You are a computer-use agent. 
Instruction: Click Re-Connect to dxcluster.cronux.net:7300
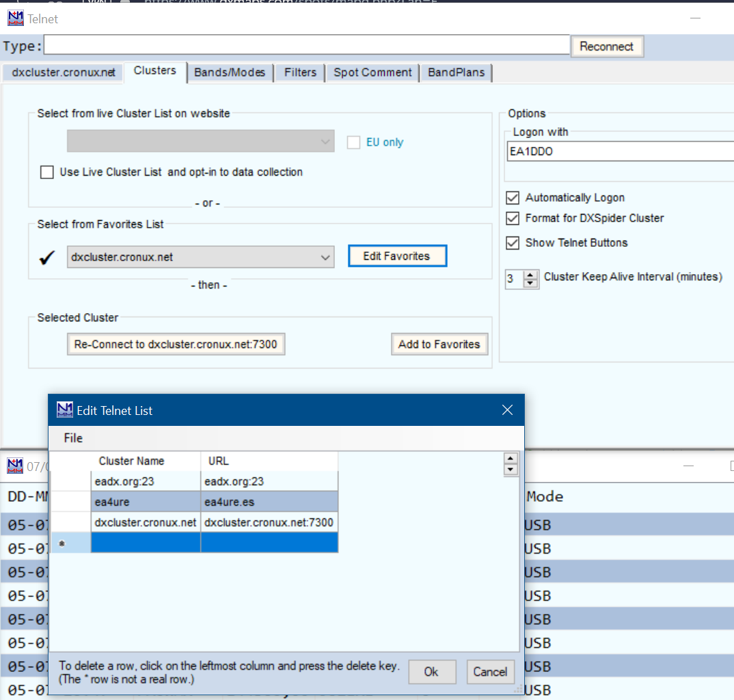coord(176,344)
